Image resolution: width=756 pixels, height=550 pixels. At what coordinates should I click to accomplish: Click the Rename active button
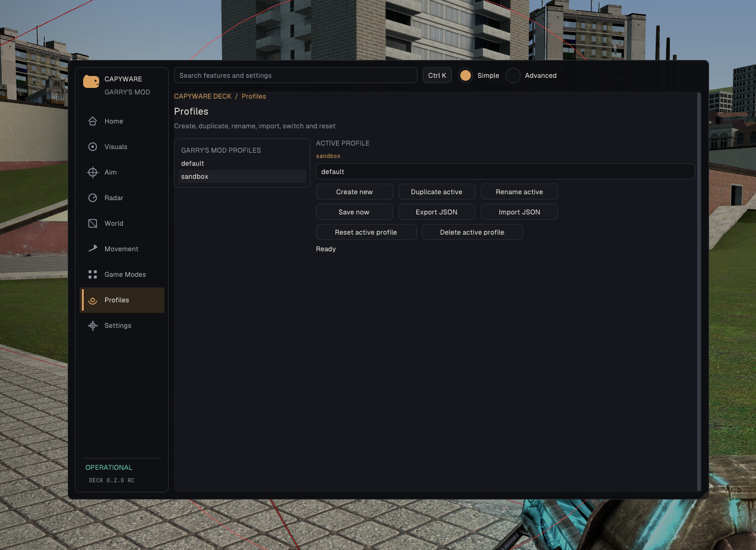point(520,192)
